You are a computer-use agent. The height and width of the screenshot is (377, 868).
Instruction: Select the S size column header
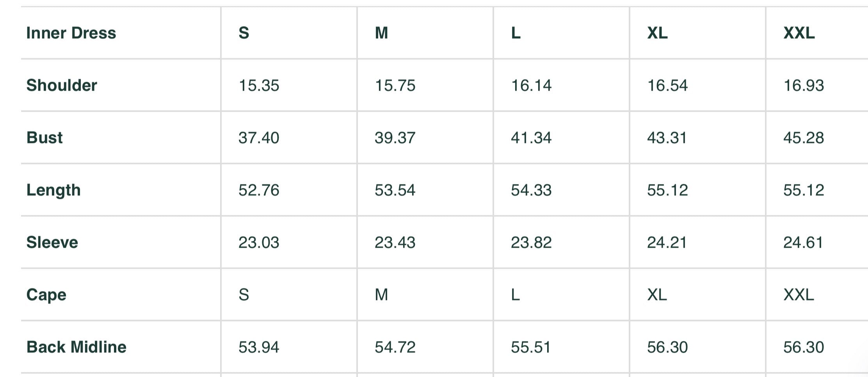[244, 33]
